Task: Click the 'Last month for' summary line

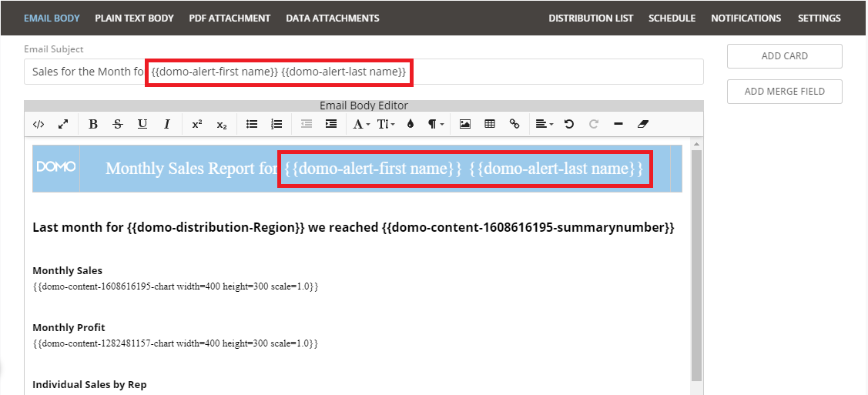Action: [354, 228]
